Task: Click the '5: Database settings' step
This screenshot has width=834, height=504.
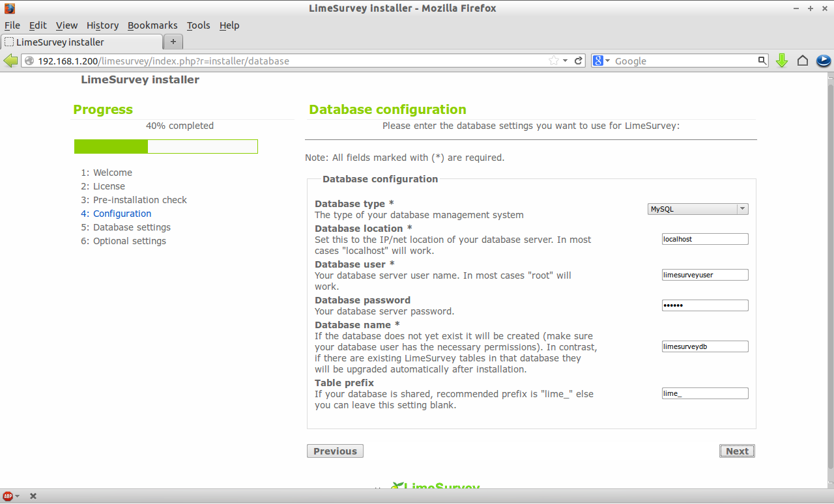Action: (x=126, y=227)
